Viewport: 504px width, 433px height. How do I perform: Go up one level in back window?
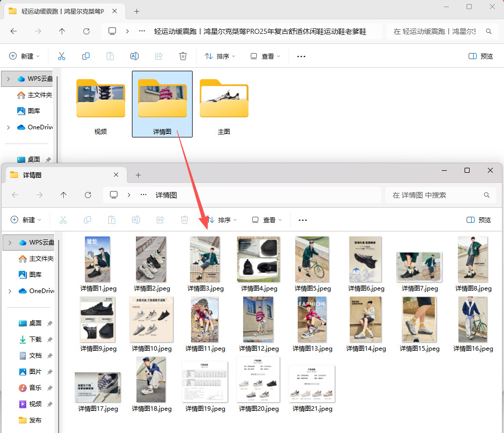(x=62, y=31)
